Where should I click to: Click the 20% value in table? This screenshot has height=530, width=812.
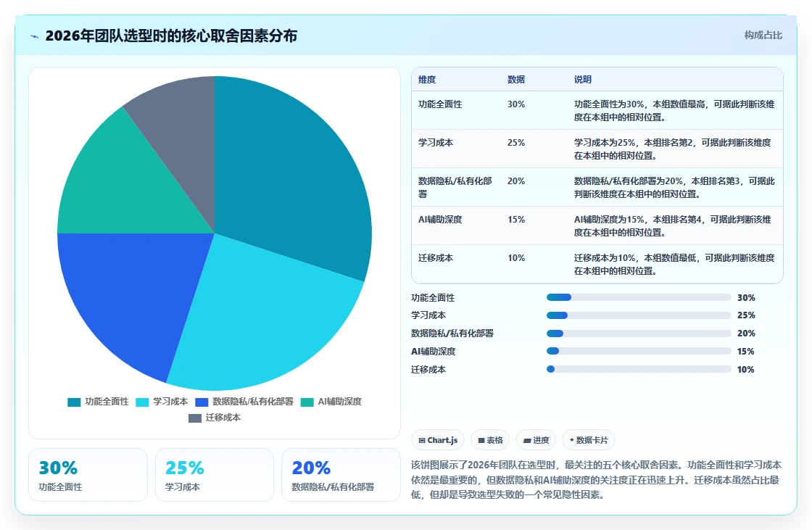pyautogui.click(x=515, y=181)
